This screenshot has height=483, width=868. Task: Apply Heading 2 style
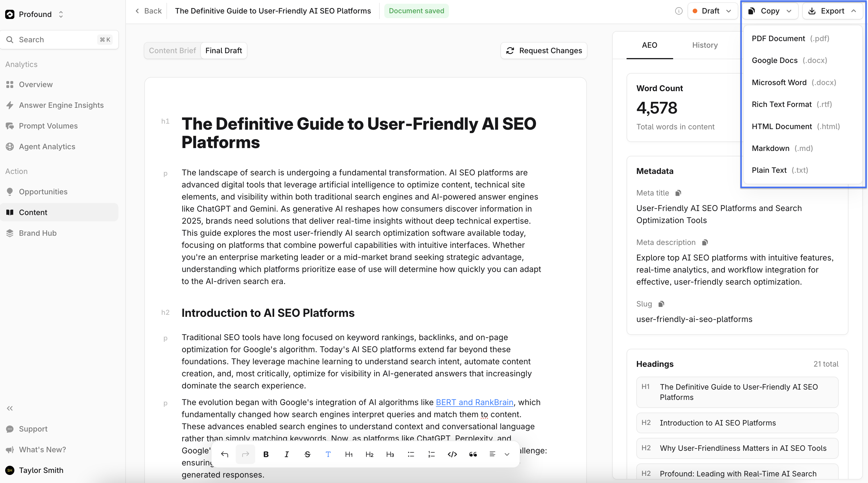(369, 454)
